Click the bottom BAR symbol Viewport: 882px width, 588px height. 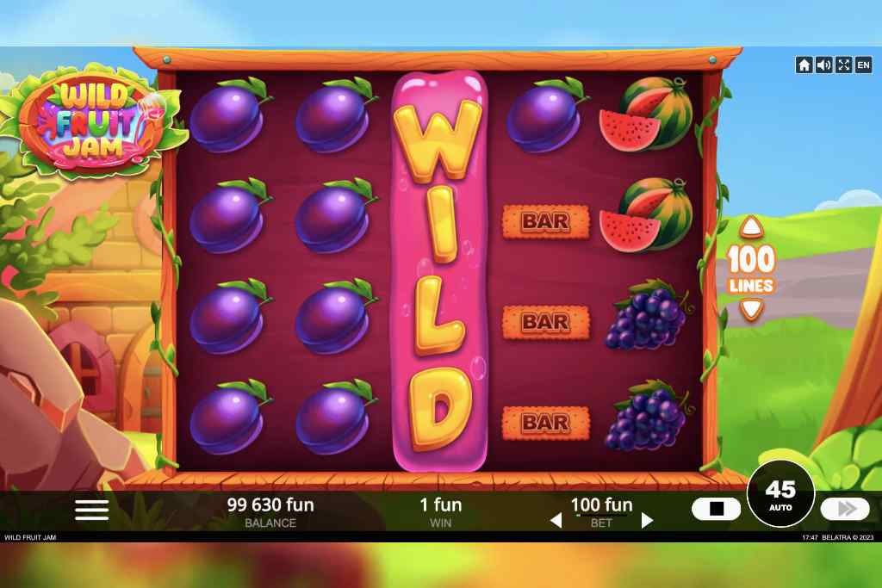[x=545, y=423]
